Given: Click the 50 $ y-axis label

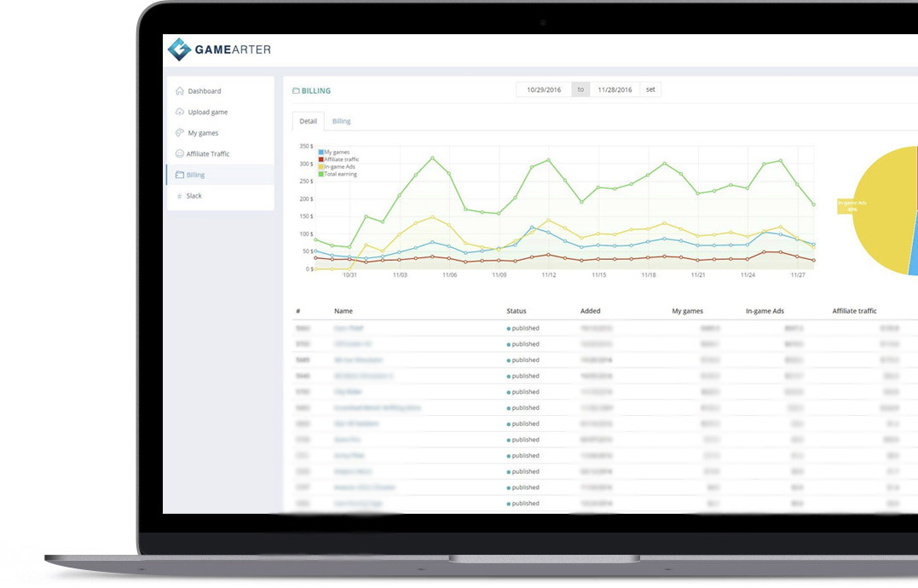Looking at the screenshot, I should pyautogui.click(x=308, y=251).
